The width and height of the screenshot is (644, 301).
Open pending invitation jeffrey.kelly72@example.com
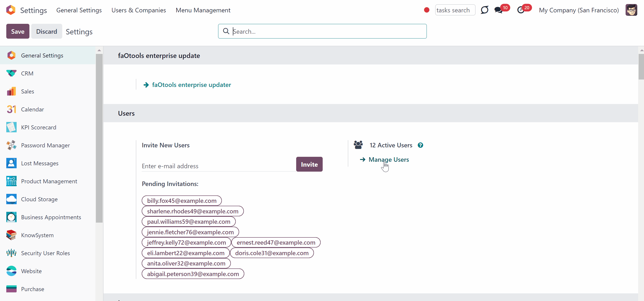pos(186,243)
